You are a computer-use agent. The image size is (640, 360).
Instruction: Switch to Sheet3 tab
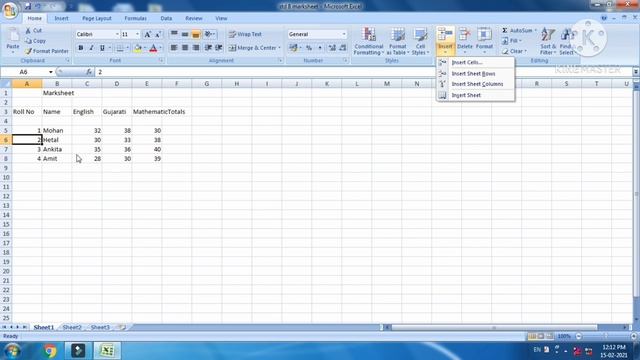[x=100, y=327]
